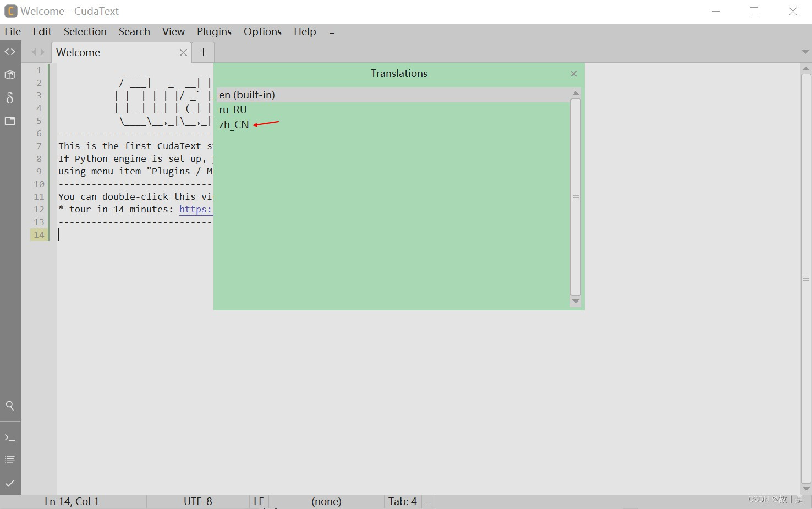Viewport: 812px width, 509px height.
Task: Click Translations list scroll up arrow
Action: [575, 93]
